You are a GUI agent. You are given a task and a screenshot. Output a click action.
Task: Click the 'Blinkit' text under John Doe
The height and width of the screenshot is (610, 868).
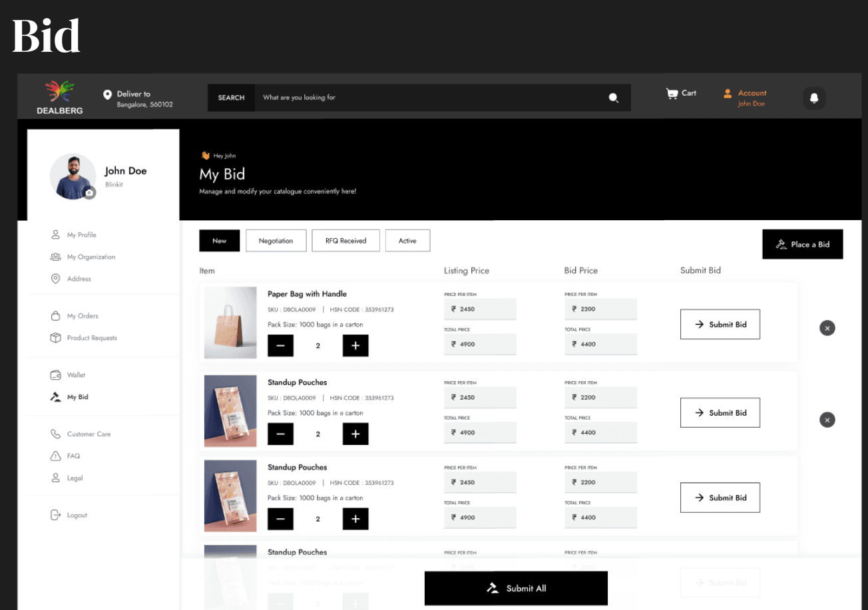(114, 184)
